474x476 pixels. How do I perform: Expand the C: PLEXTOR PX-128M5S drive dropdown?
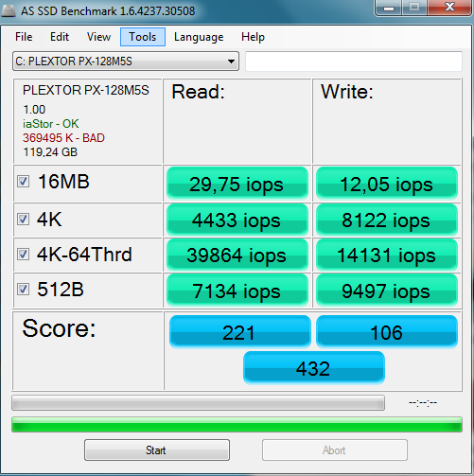(x=126, y=62)
